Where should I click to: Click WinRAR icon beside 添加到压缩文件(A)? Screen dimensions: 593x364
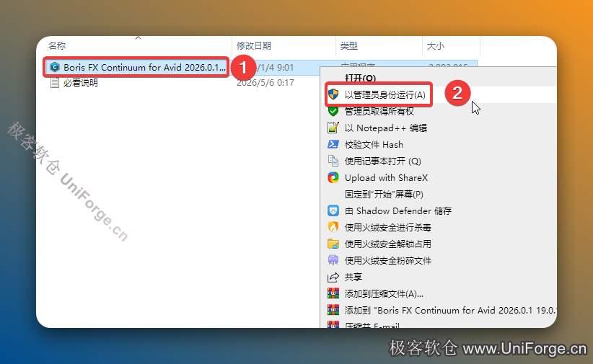point(333,293)
